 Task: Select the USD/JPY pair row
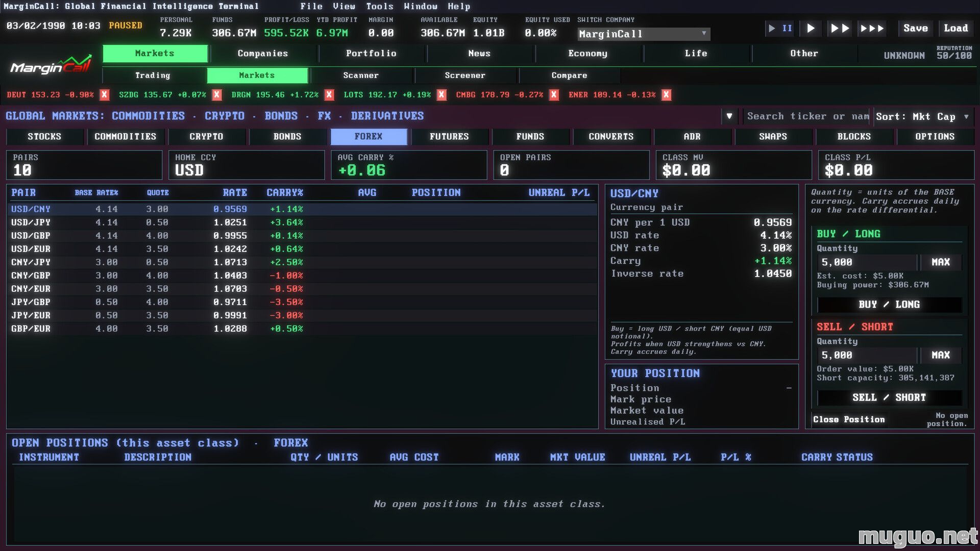pyautogui.click(x=303, y=222)
